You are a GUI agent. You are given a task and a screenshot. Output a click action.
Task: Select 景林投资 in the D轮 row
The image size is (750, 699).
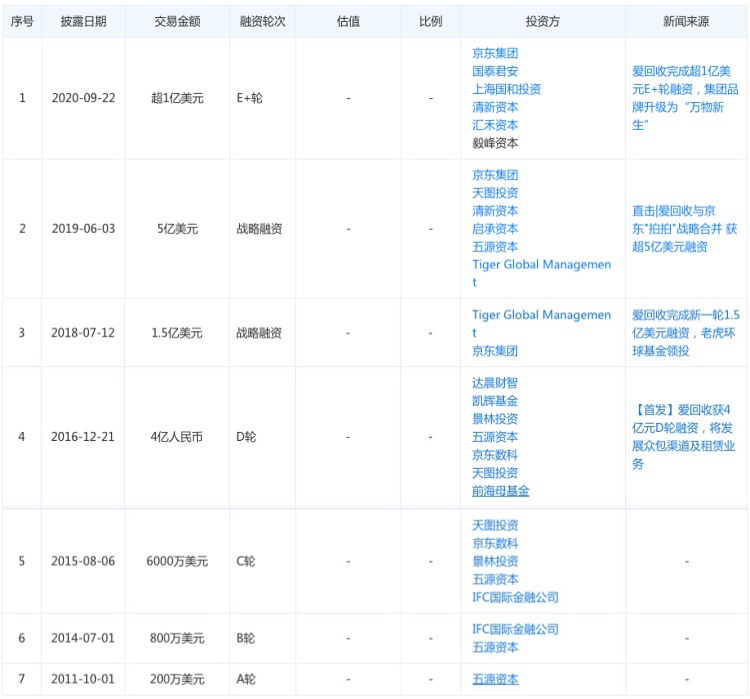click(495, 419)
